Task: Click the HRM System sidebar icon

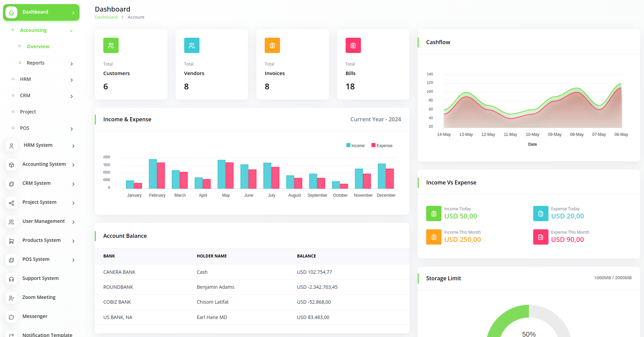Action: pyautogui.click(x=12, y=146)
